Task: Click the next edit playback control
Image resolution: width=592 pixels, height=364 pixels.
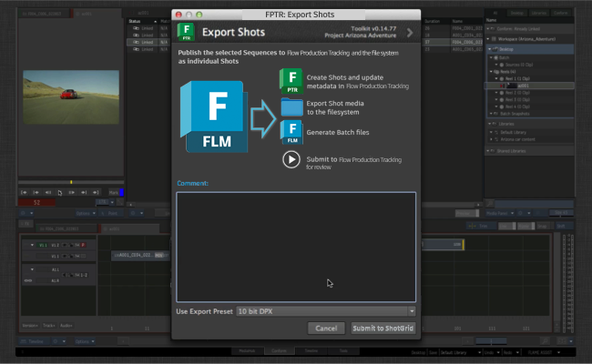Action: pos(84,192)
